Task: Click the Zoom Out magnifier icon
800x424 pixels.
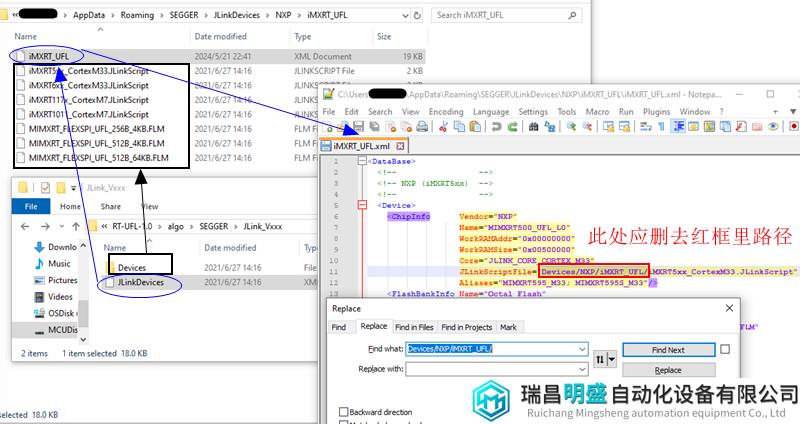Action: point(587,126)
